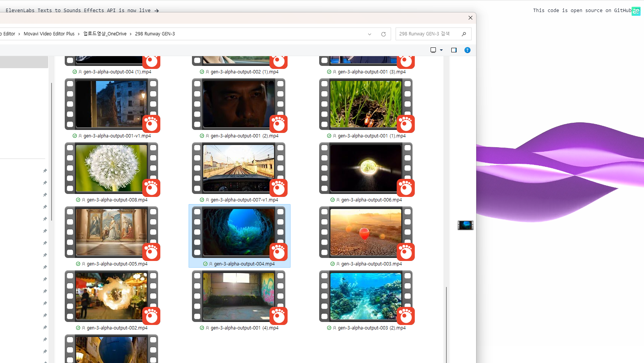Click the file name gen-3-alpha-output-004 (1).mp4
644x363 pixels.
(x=117, y=72)
